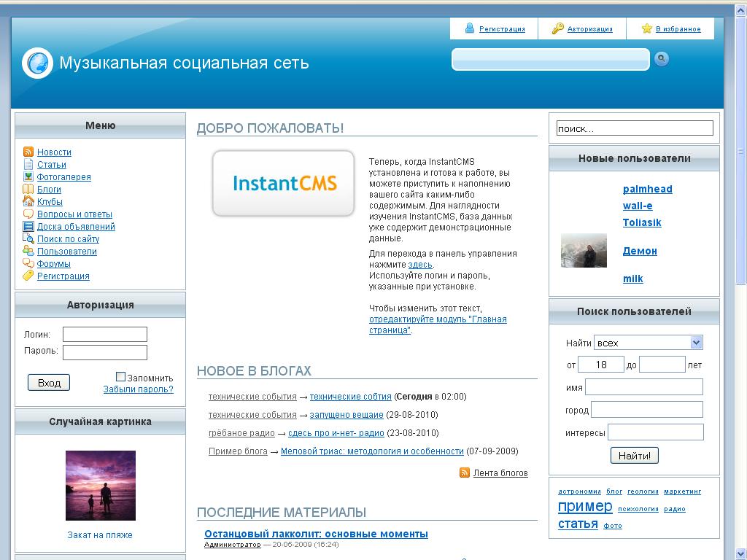Click the round search button in header
747x560 pixels.
[x=661, y=58]
